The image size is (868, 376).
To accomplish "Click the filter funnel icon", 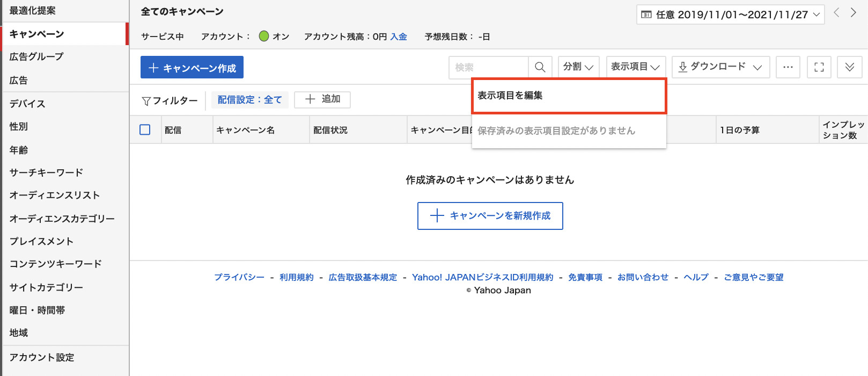I will pyautogui.click(x=146, y=101).
